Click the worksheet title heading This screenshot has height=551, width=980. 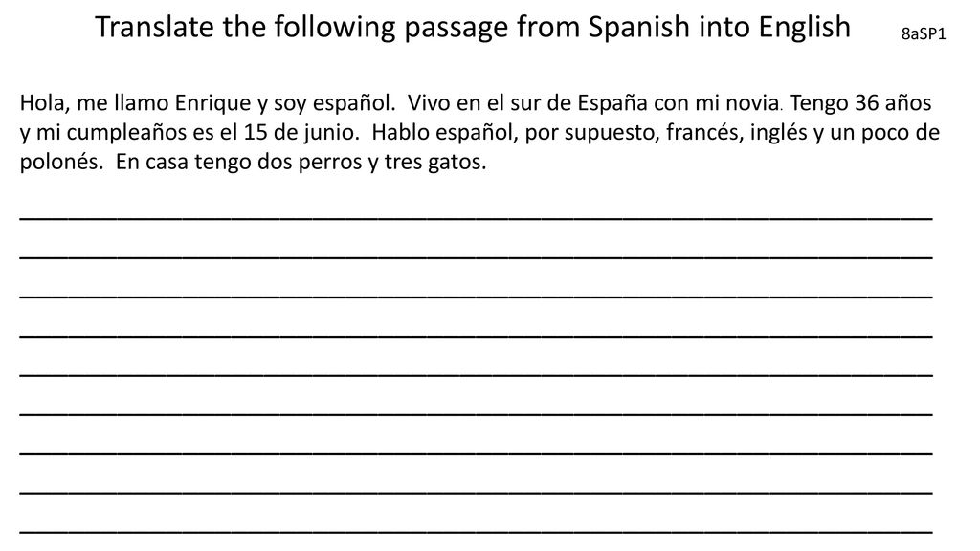(x=473, y=28)
